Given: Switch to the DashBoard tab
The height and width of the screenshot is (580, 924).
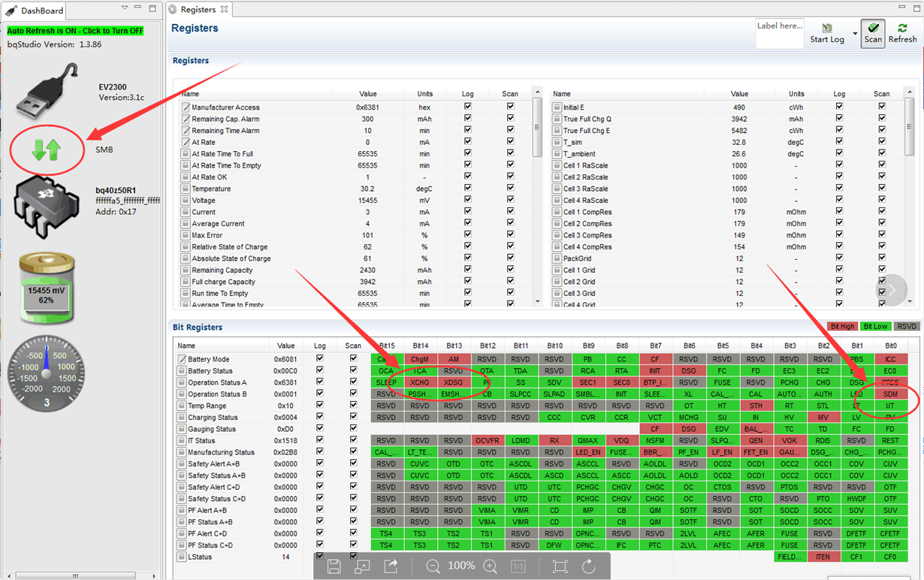Looking at the screenshot, I should coord(35,11).
